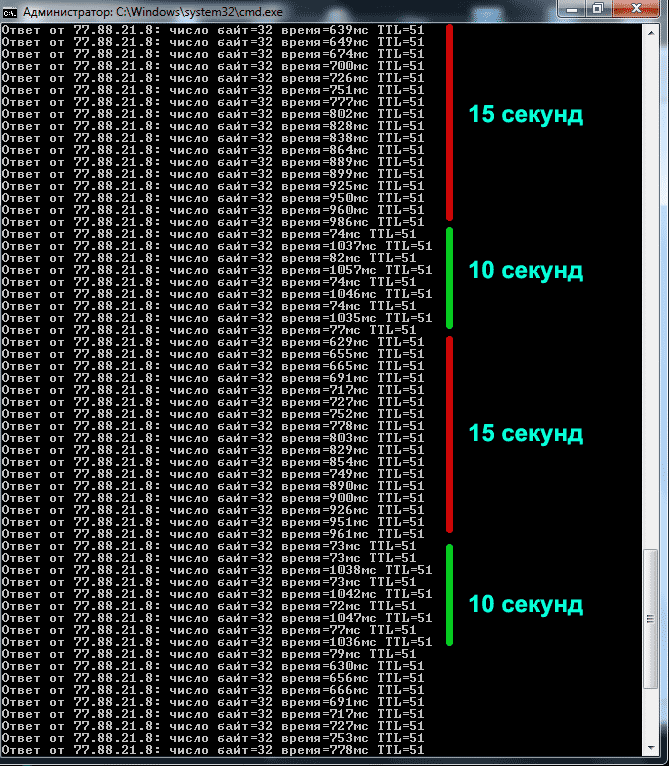The width and height of the screenshot is (669, 766).
Task: Click the reply line with время=1037мс
Action: (216, 246)
